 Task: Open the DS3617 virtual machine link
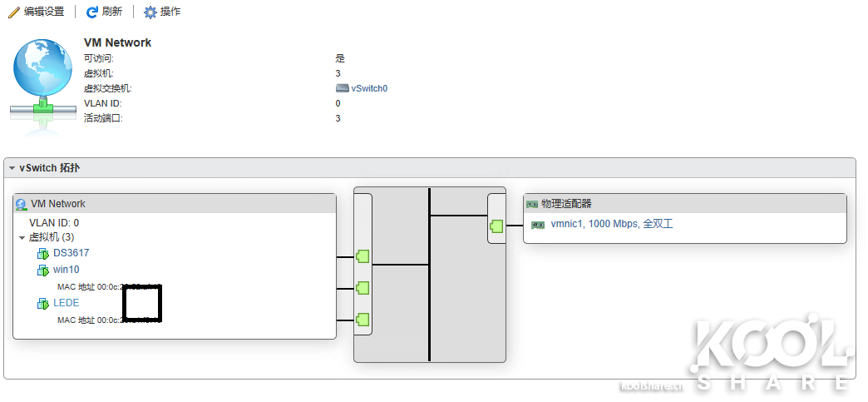point(71,254)
